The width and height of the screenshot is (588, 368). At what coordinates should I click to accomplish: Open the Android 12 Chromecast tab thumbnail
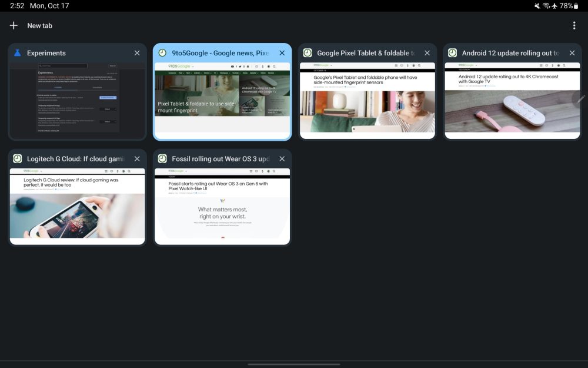coord(512,100)
